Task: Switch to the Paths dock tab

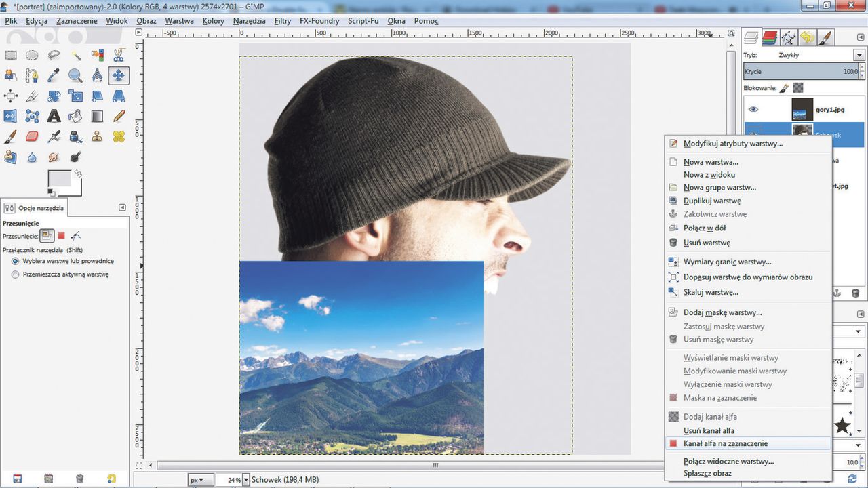Action: pos(788,37)
